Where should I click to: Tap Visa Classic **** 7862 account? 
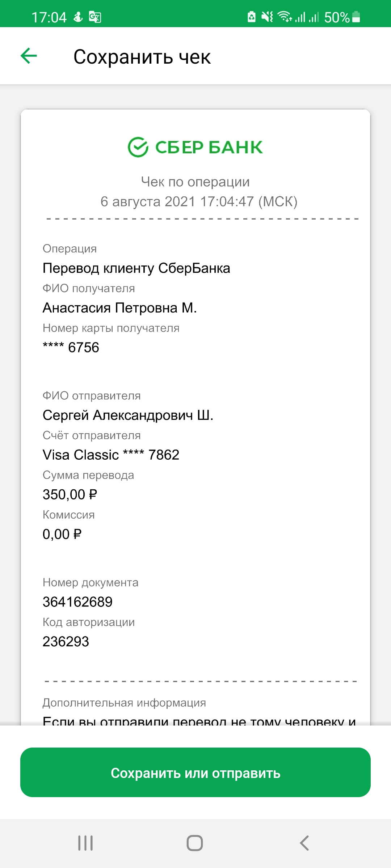tap(111, 455)
